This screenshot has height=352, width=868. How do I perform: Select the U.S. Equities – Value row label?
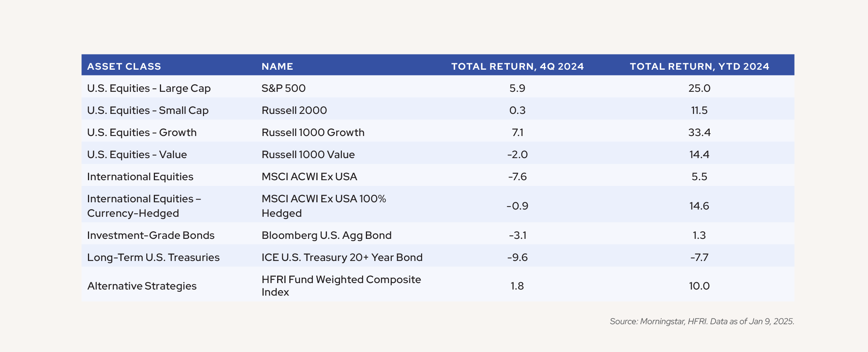coord(137,155)
